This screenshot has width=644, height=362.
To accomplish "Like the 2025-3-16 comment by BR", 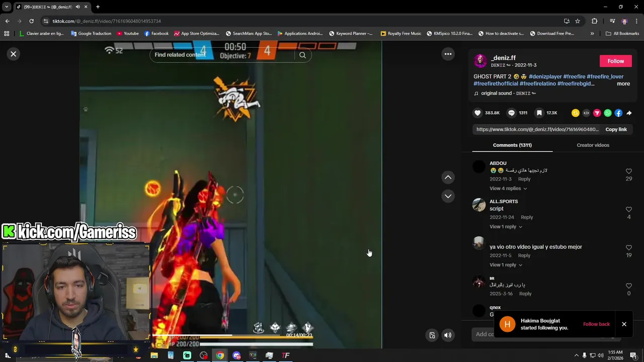I will [628, 286].
